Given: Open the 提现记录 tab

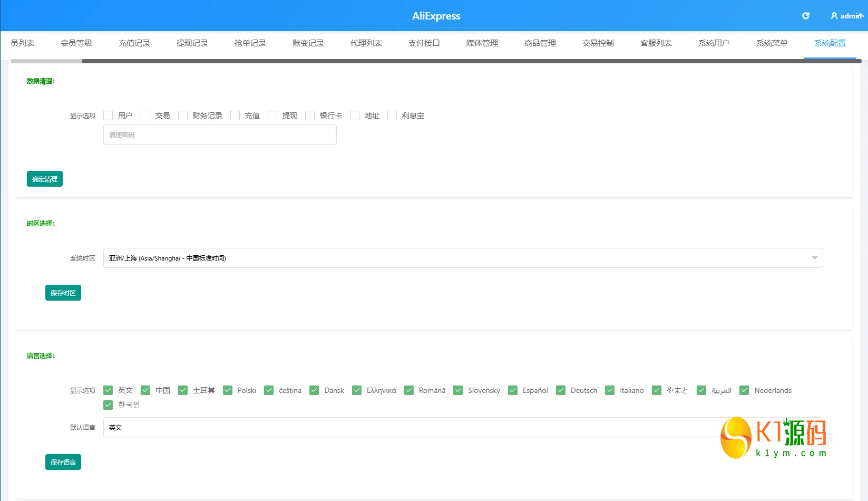Looking at the screenshot, I should pyautogui.click(x=192, y=43).
